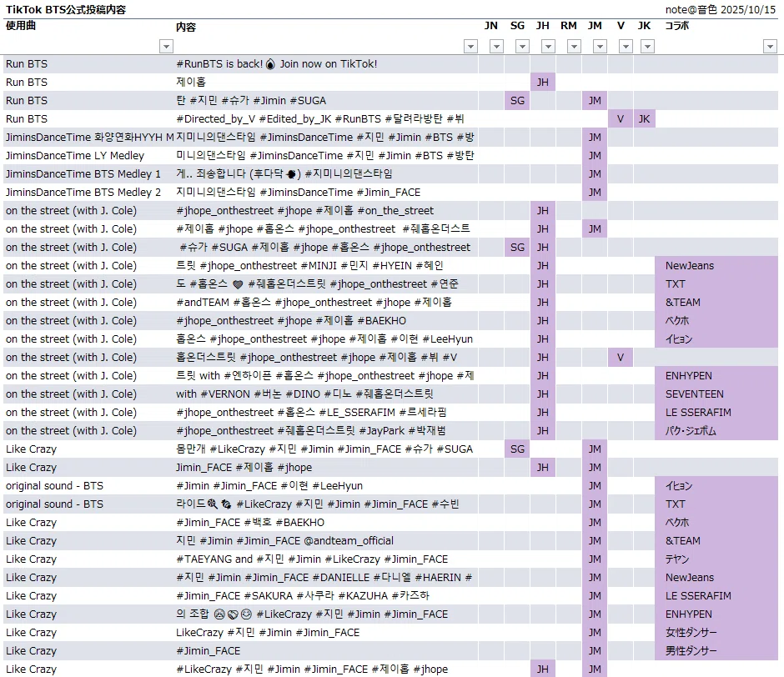Viewport: 784px width, 677px height.
Task: Click the V column header label
Action: (x=621, y=26)
